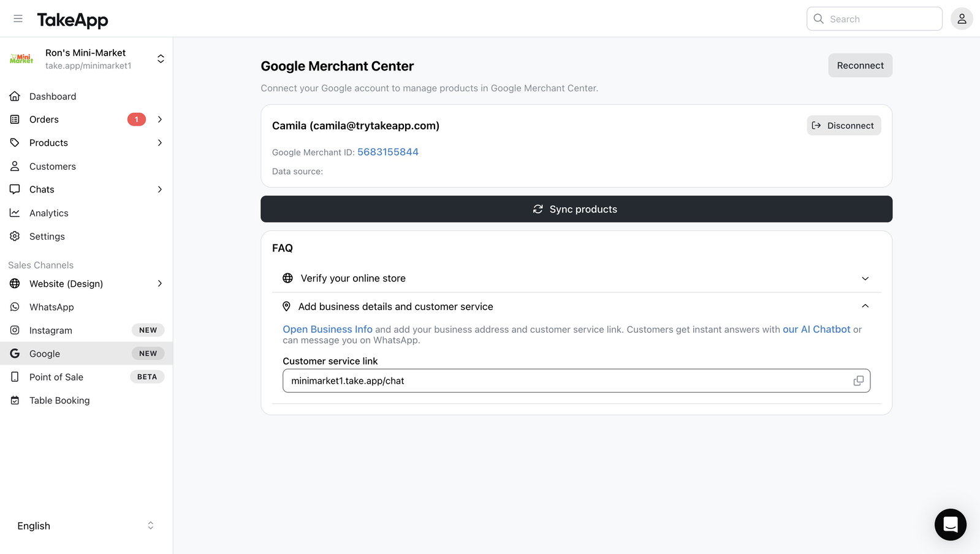Follow the Open Business Info link
The height and width of the screenshot is (554, 980).
pos(327,329)
